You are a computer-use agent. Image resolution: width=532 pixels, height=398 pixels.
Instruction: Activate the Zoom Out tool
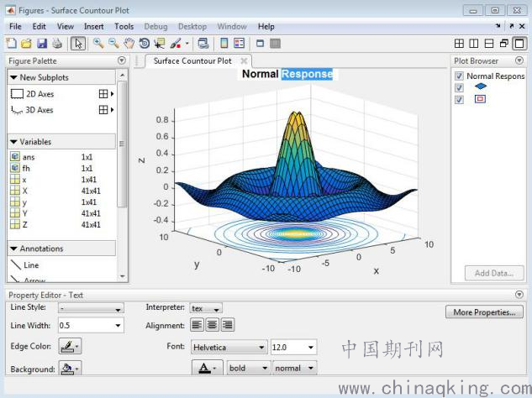[x=113, y=44]
